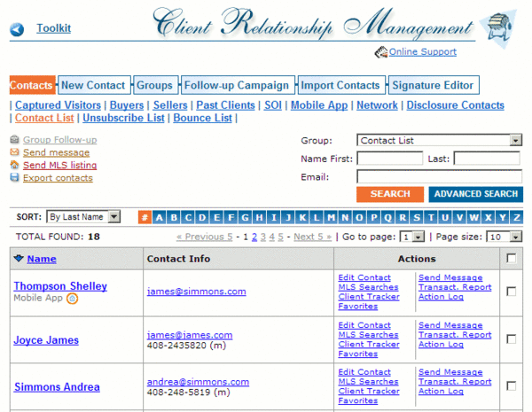
Task: Click the Mobile App badge for Thompson Shelley
Action: (73, 299)
